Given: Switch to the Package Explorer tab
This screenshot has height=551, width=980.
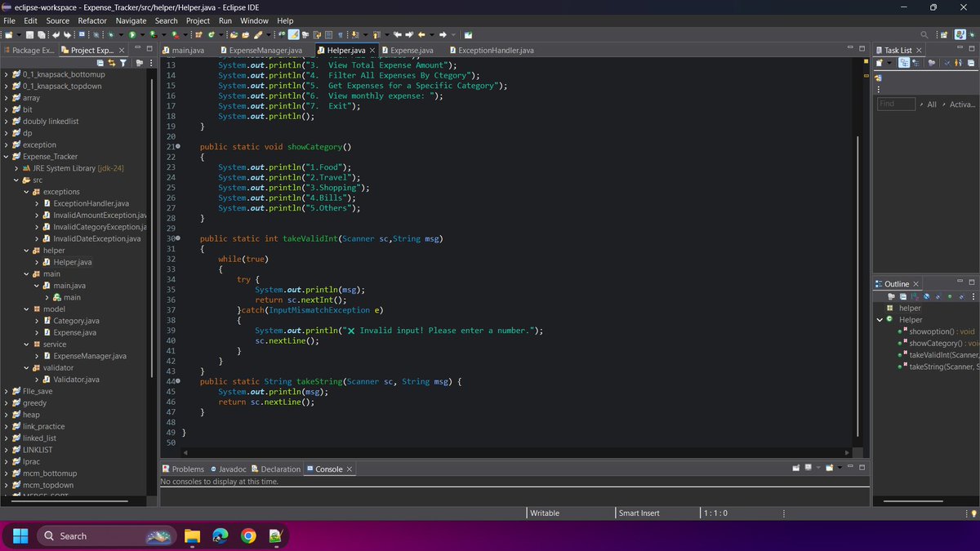Looking at the screenshot, I should 29,51.
